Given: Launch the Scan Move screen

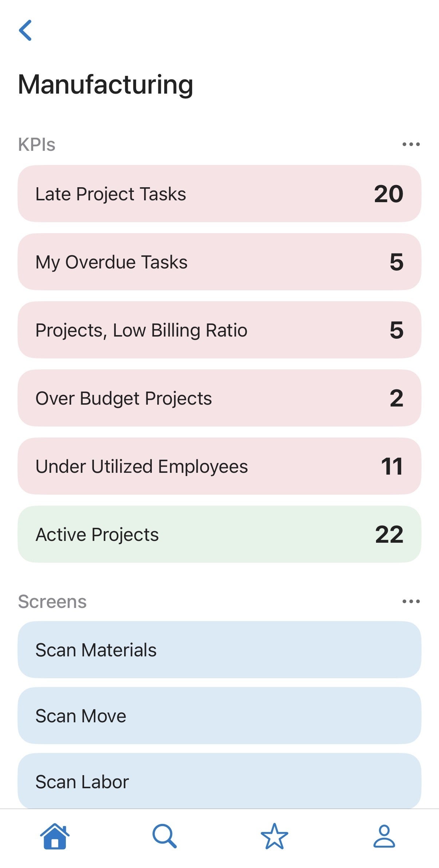Looking at the screenshot, I should coord(219,716).
